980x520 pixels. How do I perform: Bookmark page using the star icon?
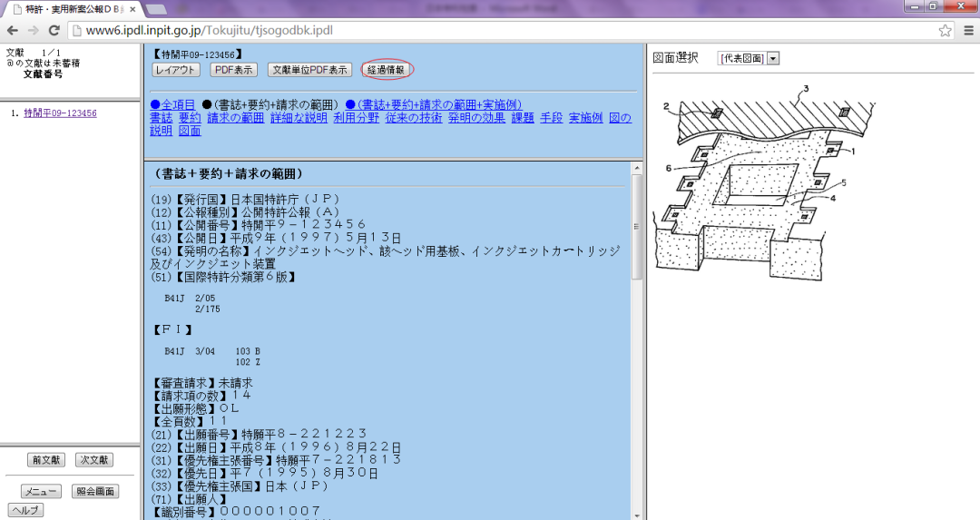pos(945,30)
